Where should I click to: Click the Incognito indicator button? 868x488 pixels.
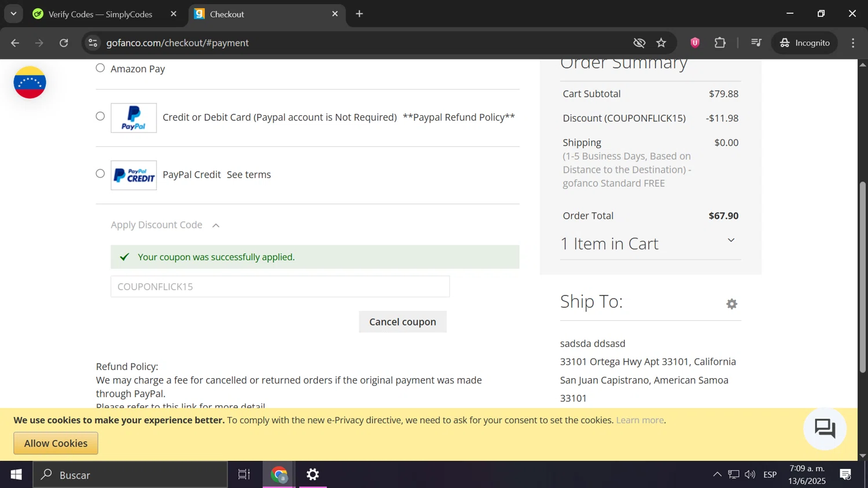[804, 43]
